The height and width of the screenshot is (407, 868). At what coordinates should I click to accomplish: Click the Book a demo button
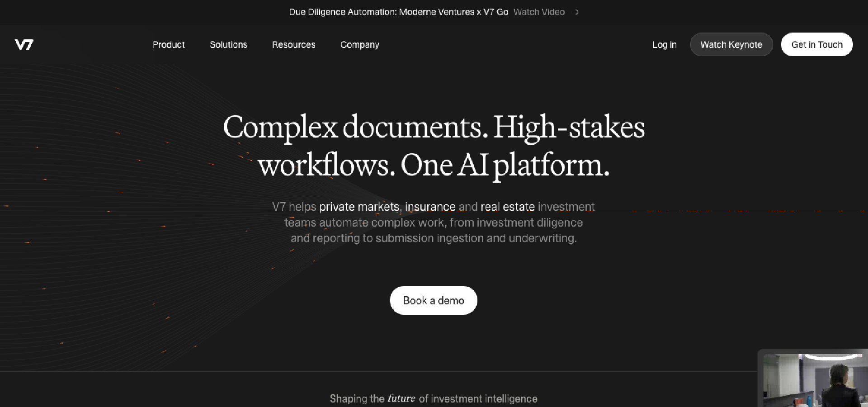point(434,300)
